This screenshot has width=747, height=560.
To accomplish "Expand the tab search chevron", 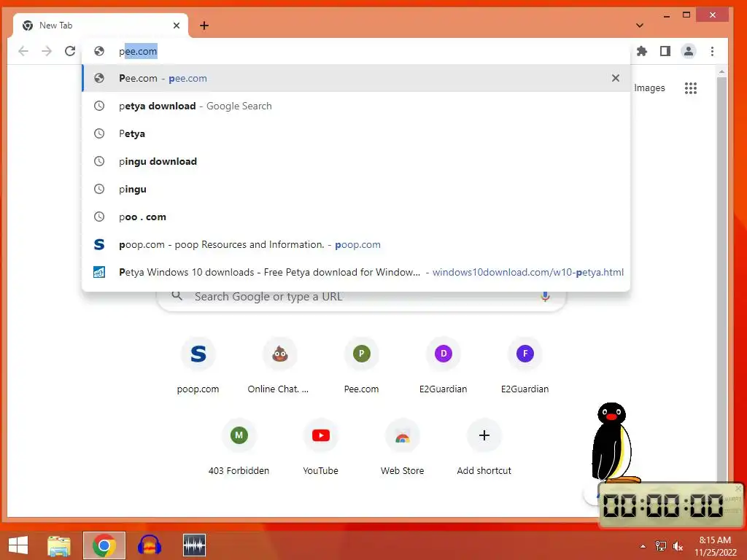I will click(x=640, y=26).
